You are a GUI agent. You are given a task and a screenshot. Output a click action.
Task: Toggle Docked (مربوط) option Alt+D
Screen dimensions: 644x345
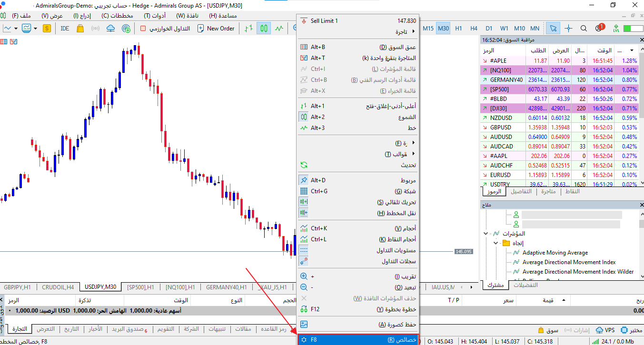pos(357,180)
